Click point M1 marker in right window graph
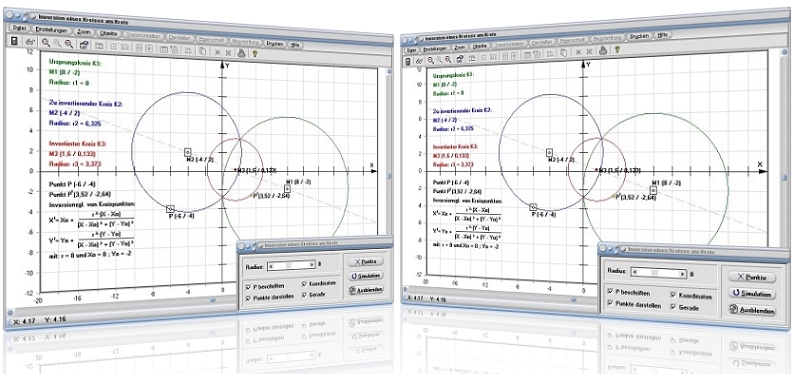Viewport: 794px width, 374px height. [653, 190]
